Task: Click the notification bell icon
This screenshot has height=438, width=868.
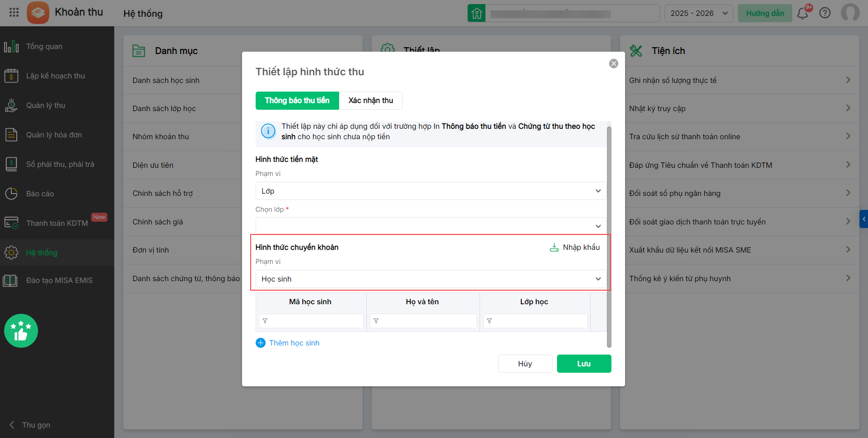Action: (x=802, y=13)
